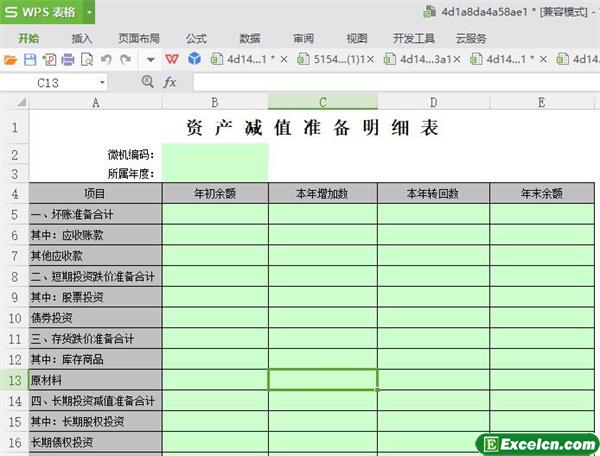Screen dimensions: 600x456
Task: Open print preview from toolbar
Action: (x=86, y=60)
